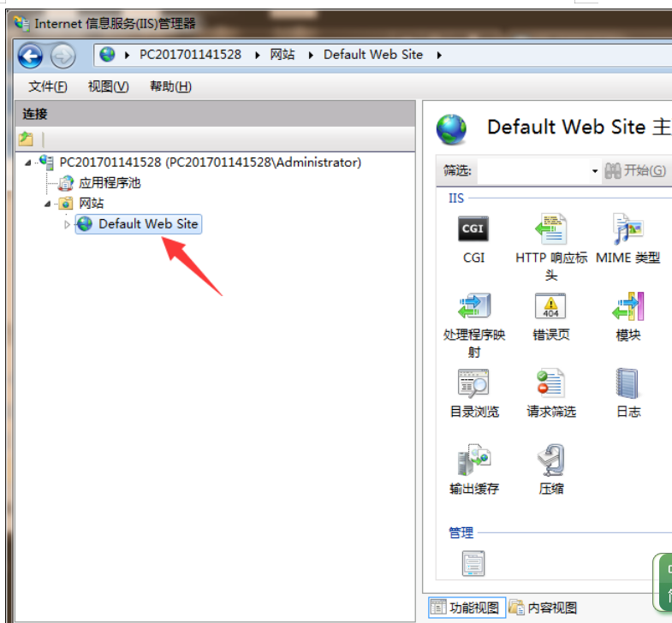Click the forward navigation arrow
672x623 pixels.
click(63, 56)
